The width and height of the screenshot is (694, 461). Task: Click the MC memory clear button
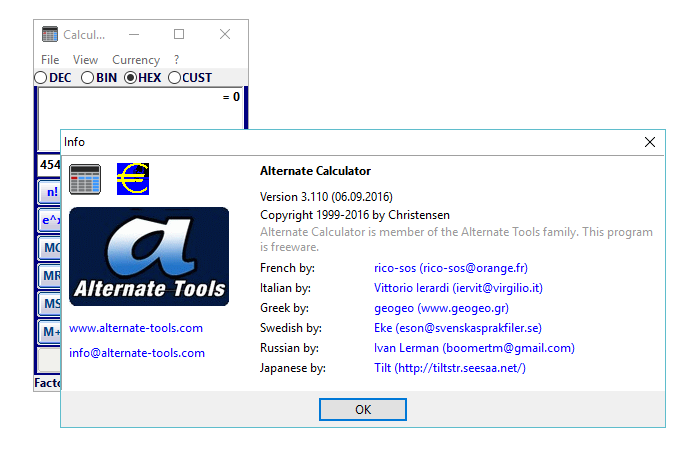click(x=50, y=247)
